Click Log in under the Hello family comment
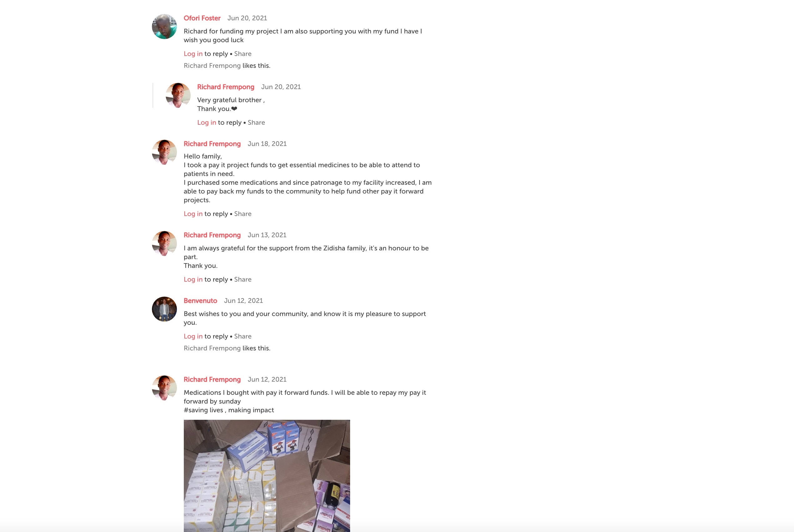 tap(193, 214)
